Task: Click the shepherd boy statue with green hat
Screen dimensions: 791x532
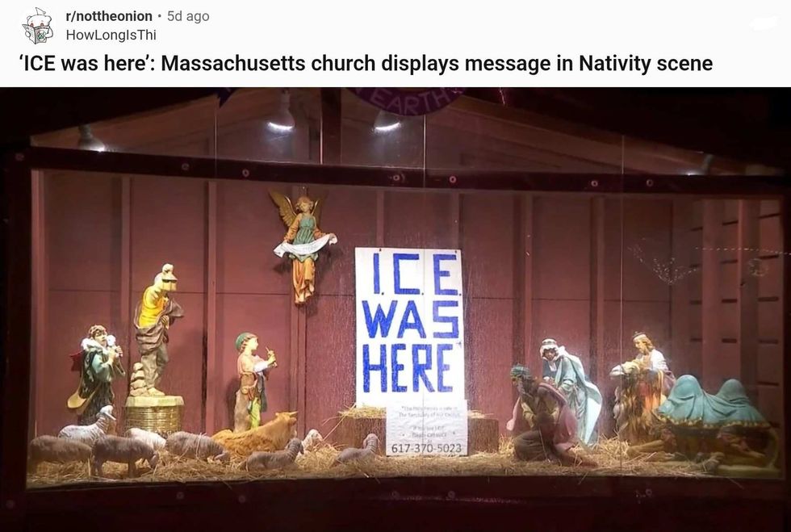Action: (253, 379)
